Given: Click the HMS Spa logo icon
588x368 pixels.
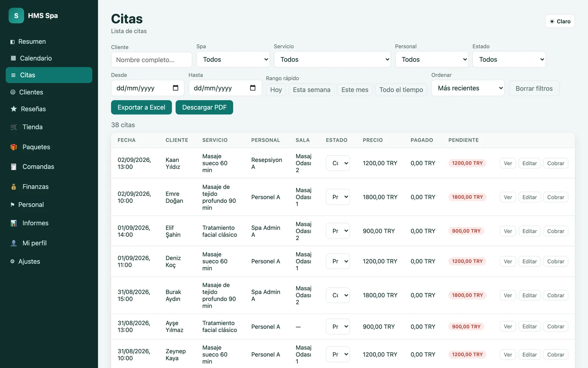Looking at the screenshot, I should pos(16,15).
